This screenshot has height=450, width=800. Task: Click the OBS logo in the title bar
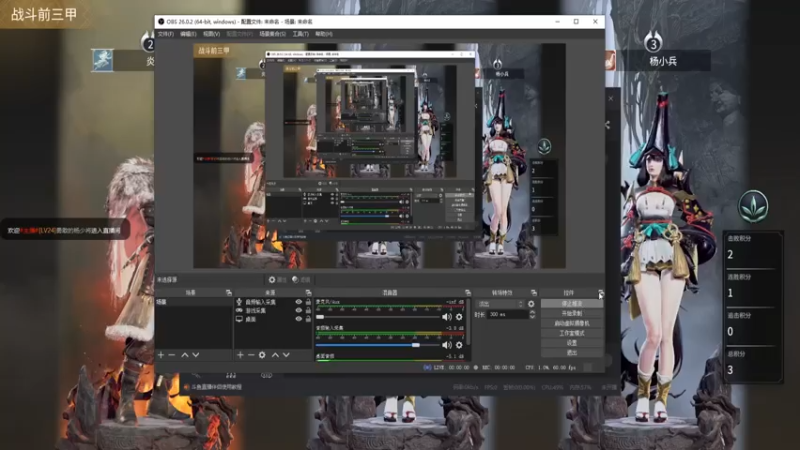pyautogui.click(x=161, y=21)
